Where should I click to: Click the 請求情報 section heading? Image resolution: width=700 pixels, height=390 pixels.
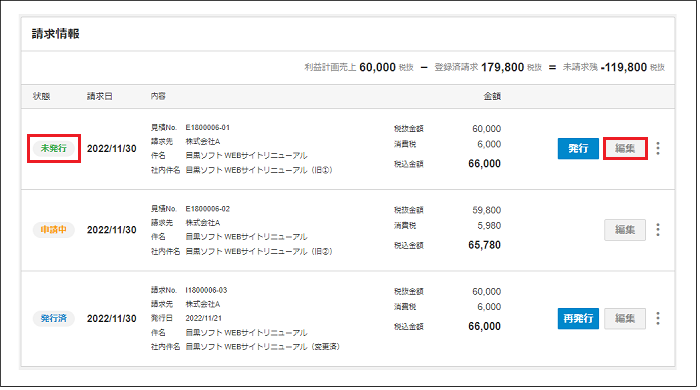[x=55, y=34]
